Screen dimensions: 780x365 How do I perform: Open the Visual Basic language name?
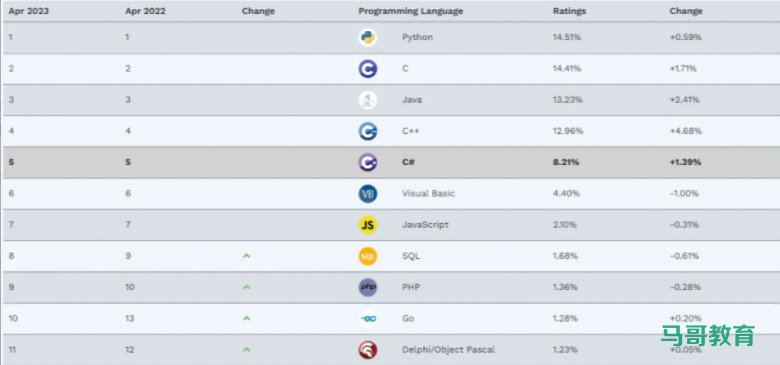coord(428,193)
